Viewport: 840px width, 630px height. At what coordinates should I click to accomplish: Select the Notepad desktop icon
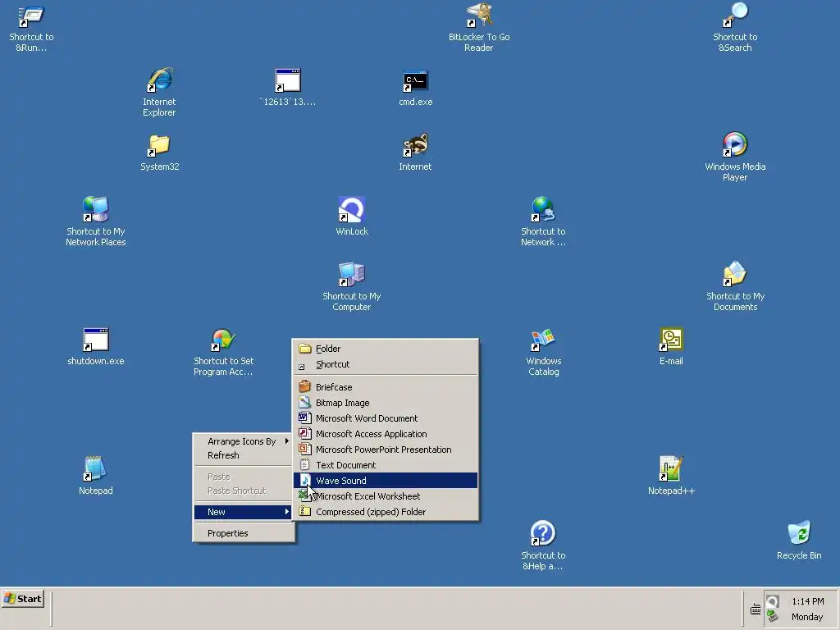tap(96, 476)
